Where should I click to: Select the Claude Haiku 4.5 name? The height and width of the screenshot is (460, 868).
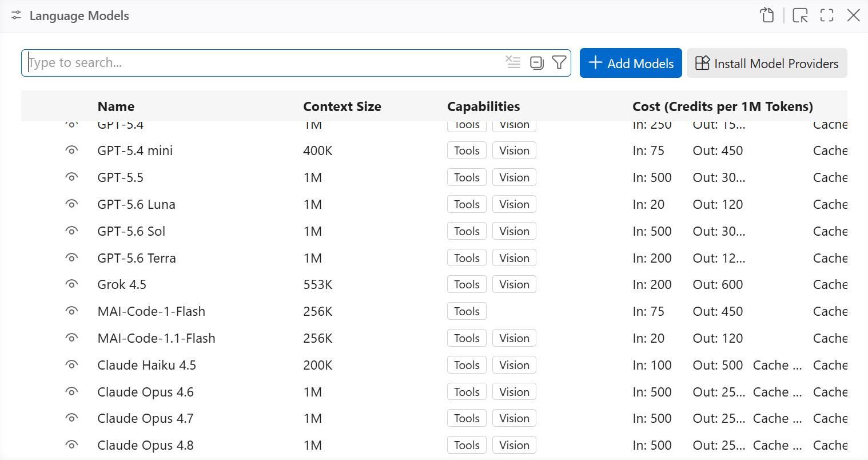click(147, 365)
